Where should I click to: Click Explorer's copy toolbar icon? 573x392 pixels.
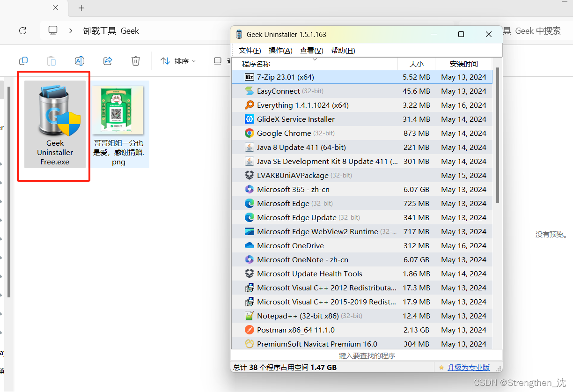click(x=23, y=61)
